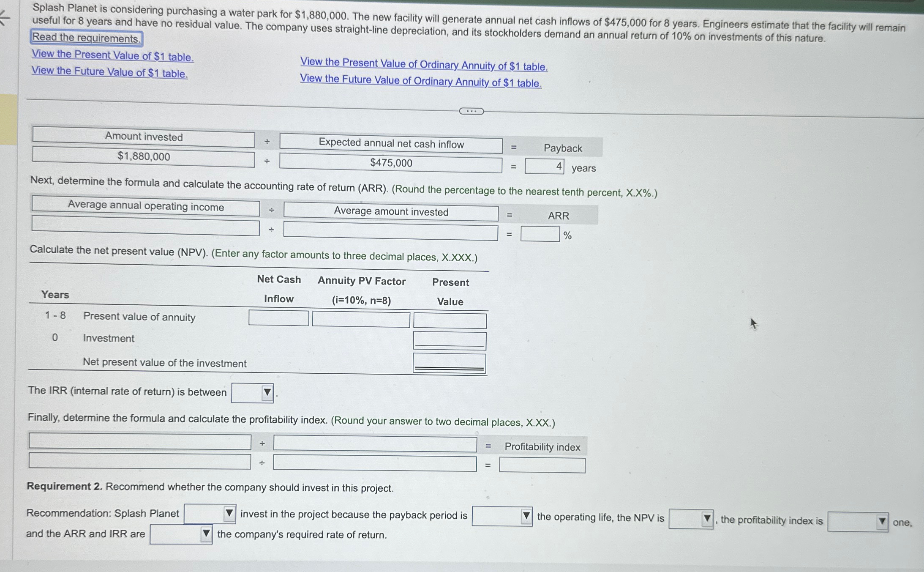Open dropdown after Recommendation: Splash Planet
The image size is (924, 572).
210,514
